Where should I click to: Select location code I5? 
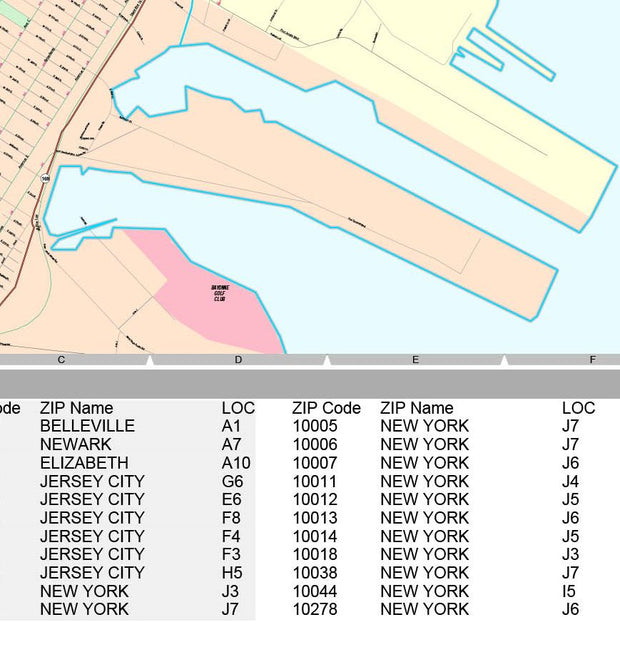(568, 591)
